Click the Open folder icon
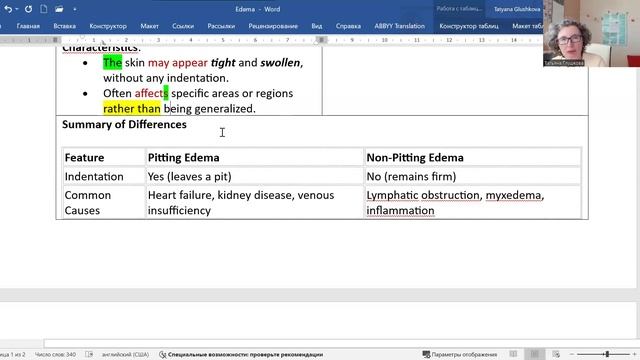Image resolution: width=640 pixels, height=360 pixels. coord(59,9)
